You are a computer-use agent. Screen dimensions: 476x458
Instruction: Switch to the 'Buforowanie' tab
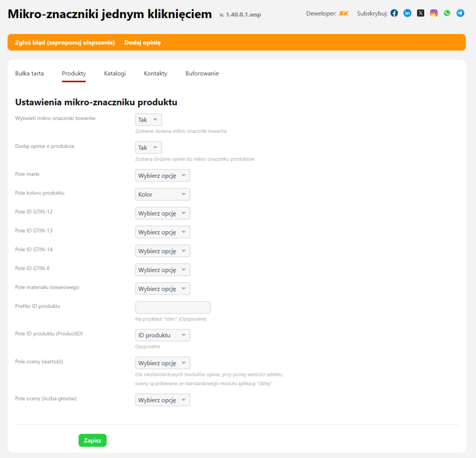(x=202, y=73)
